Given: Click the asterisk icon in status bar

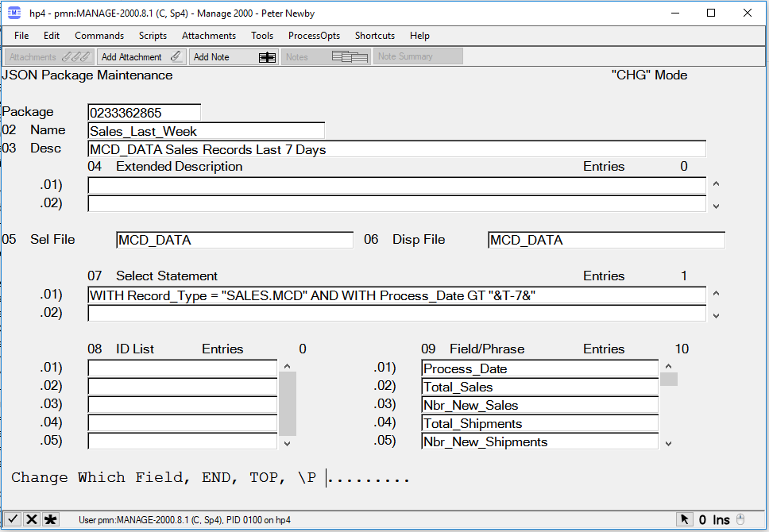Looking at the screenshot, I should (x=50, y=519).
